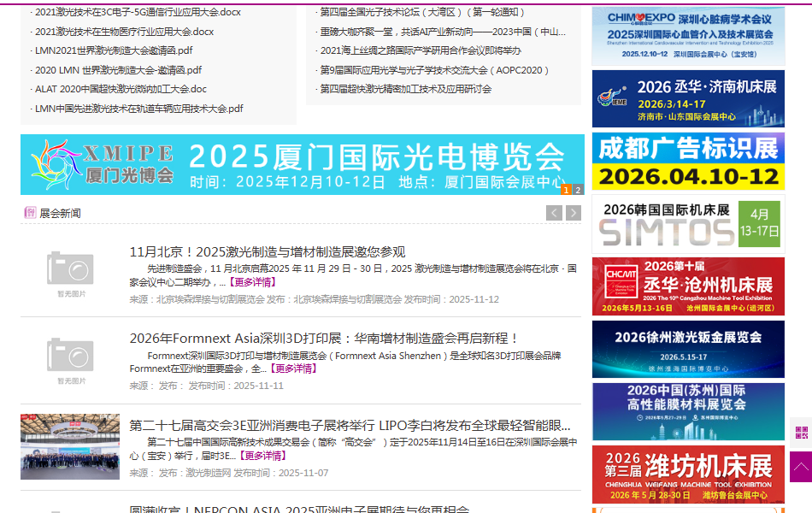Open 2026中国(苏州)国际高性能膜材料展览会 ad
Screen dimensions: 812x513
pyautogui.click(x=688, y=412)
